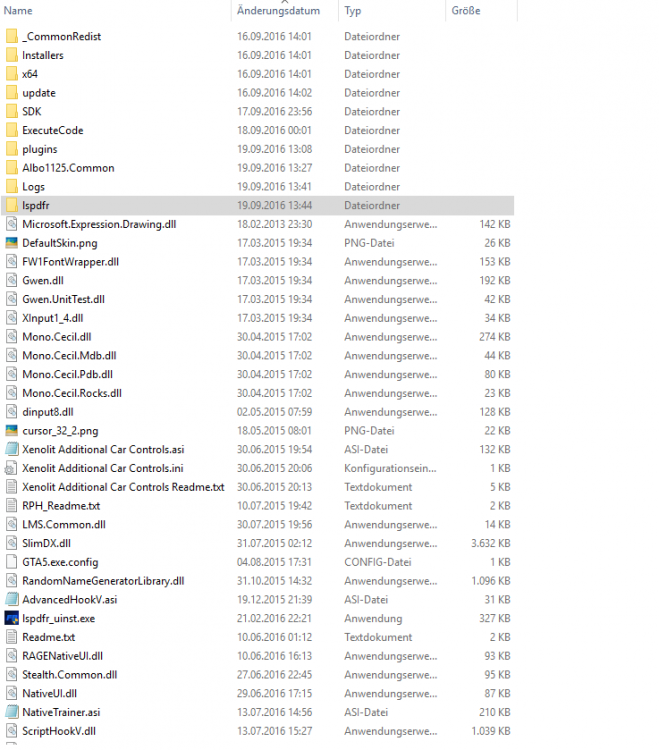
Task: Click the type ASI-Datei of NativeTrainer.asi
Action: [366, 712]
